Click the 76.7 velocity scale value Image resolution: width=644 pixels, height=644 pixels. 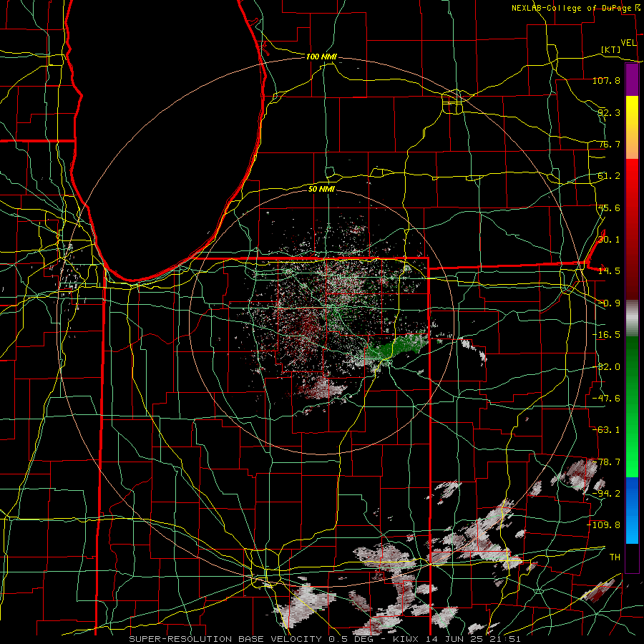coord(609,144)
